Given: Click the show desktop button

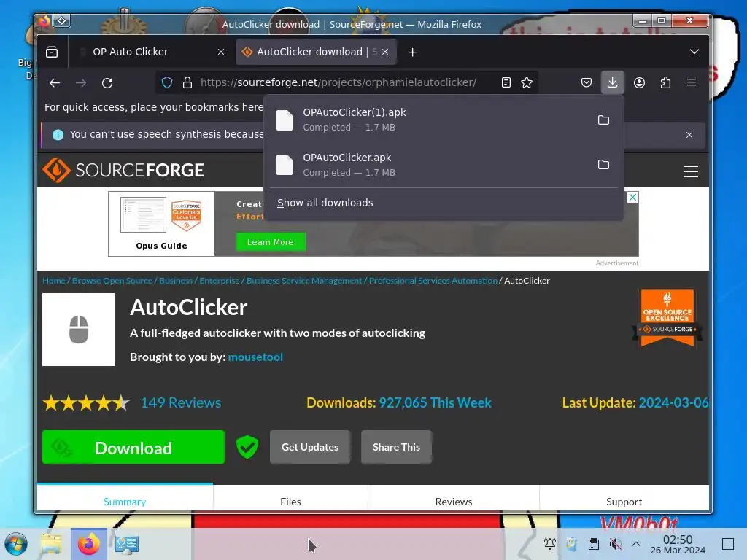Looking at the screenshot, I should tap(728, 544).
